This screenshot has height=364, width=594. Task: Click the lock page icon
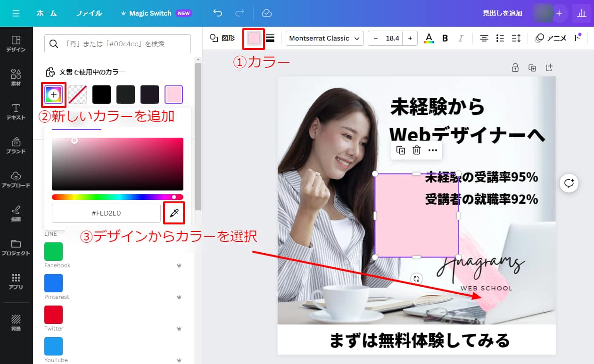point(515,68)
